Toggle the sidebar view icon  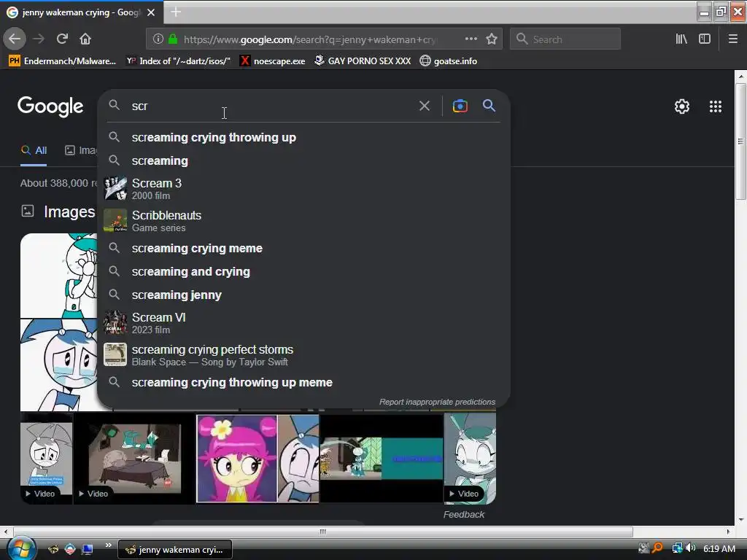tap(705, 39)
